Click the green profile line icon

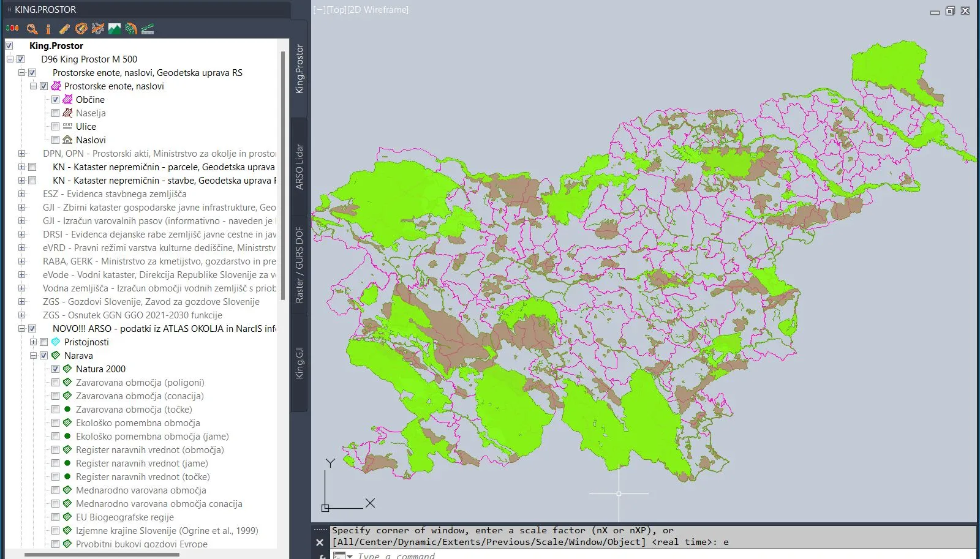pos(148,29)
